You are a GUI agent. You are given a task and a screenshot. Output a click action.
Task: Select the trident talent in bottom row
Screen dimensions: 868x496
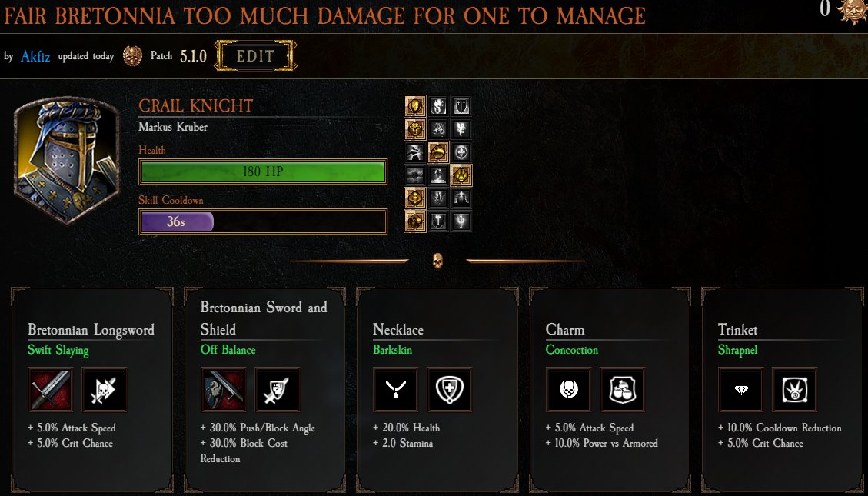point(461,221)
